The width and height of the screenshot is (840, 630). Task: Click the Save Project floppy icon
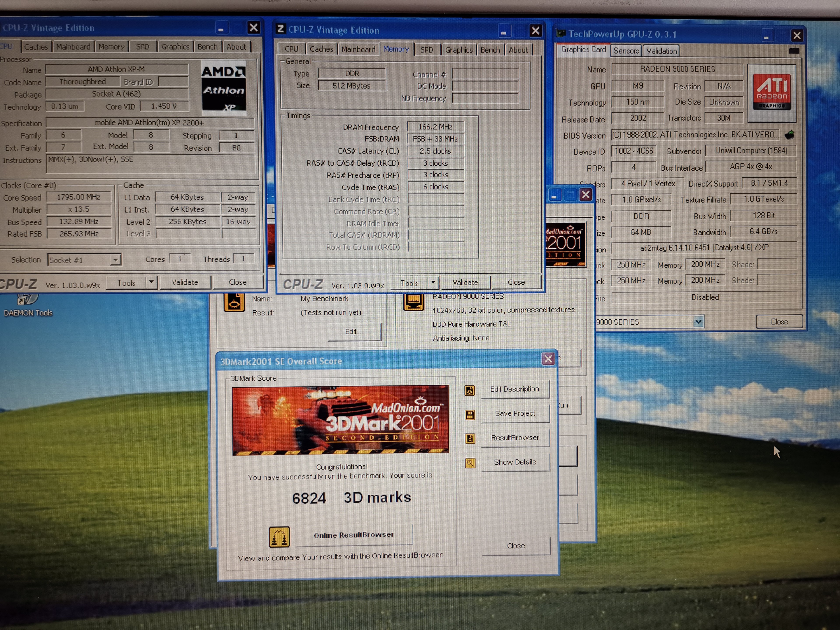point(470,415)
